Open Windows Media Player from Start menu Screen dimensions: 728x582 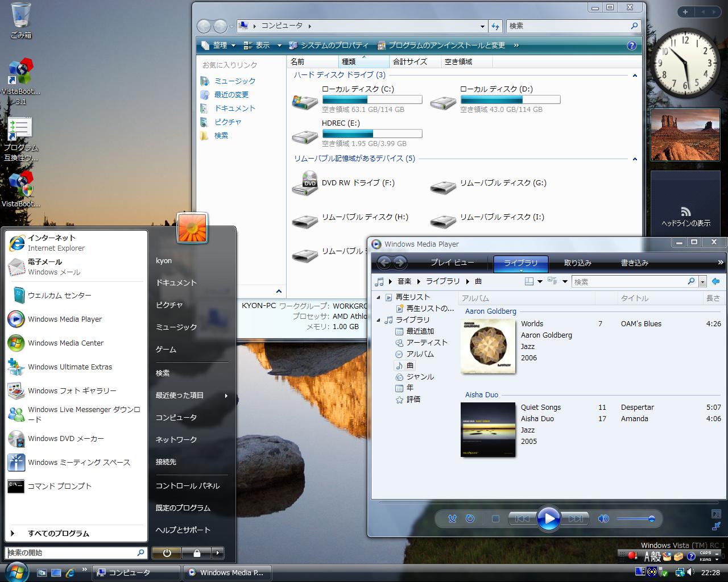point(76,319)
